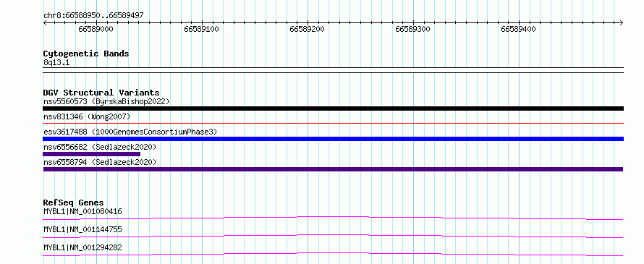Open transcript MYBL1|NM_001294282 label
Viewport: 644px width, 264px height.
[82, 247]
